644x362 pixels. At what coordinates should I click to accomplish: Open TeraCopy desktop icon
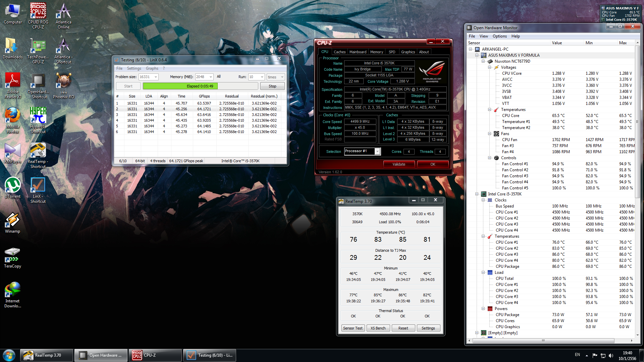pos(13,257)
